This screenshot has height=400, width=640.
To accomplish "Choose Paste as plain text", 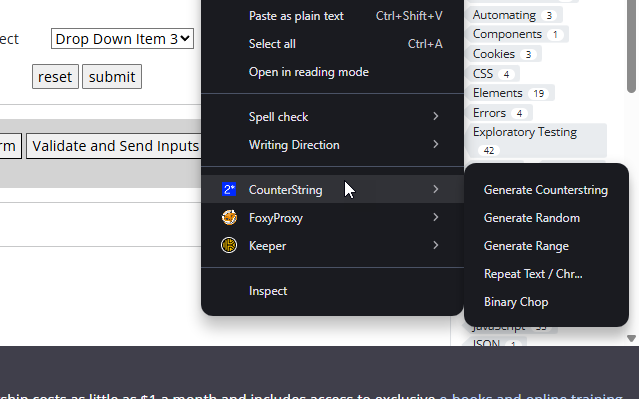I will (x=332, y=16).
